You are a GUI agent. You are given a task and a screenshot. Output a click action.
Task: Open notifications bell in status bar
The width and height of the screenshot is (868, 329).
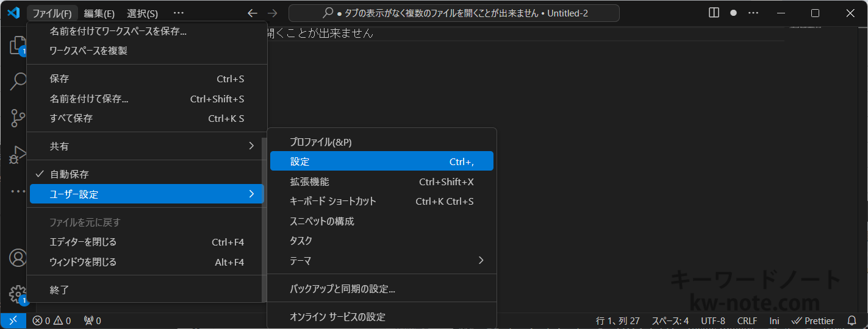point(852,320)
